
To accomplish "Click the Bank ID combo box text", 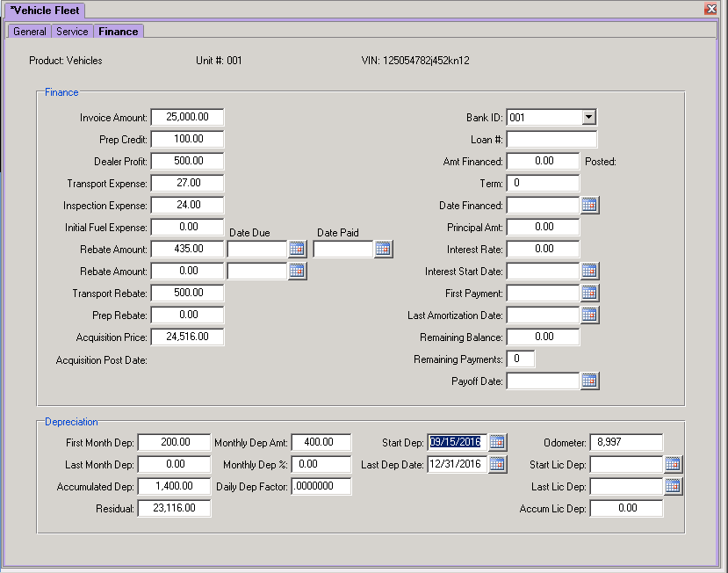I will (544, 117).
